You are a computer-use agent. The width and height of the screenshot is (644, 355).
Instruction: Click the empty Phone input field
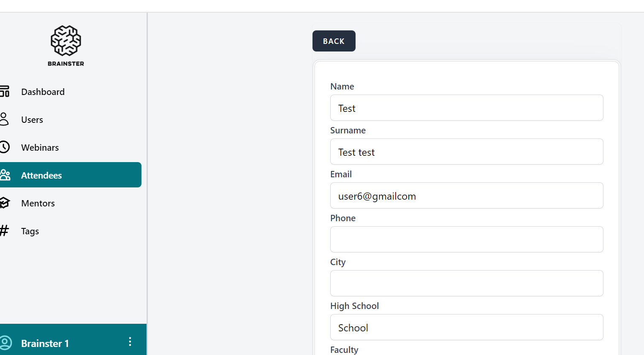(466, 240)
